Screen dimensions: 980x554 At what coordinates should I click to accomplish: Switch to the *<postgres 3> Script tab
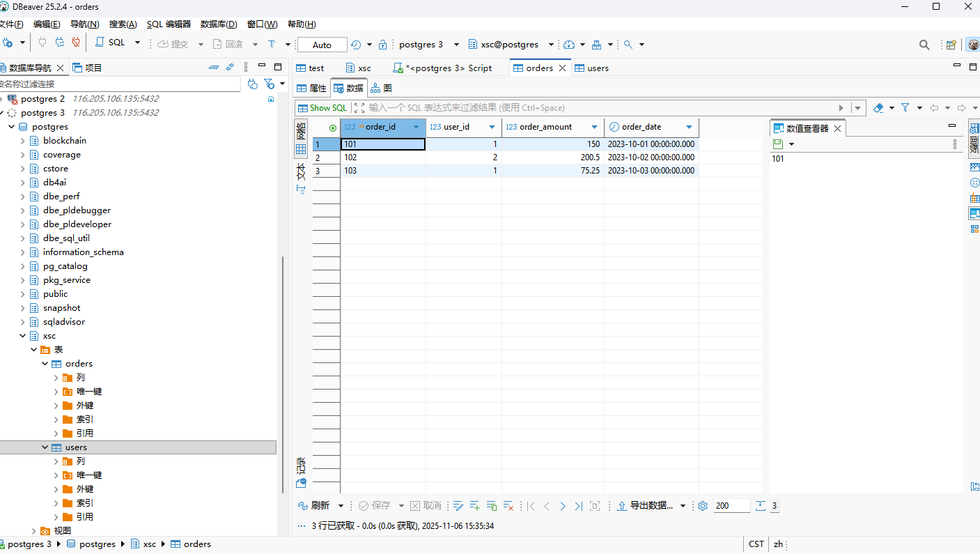tap(443, 68)
